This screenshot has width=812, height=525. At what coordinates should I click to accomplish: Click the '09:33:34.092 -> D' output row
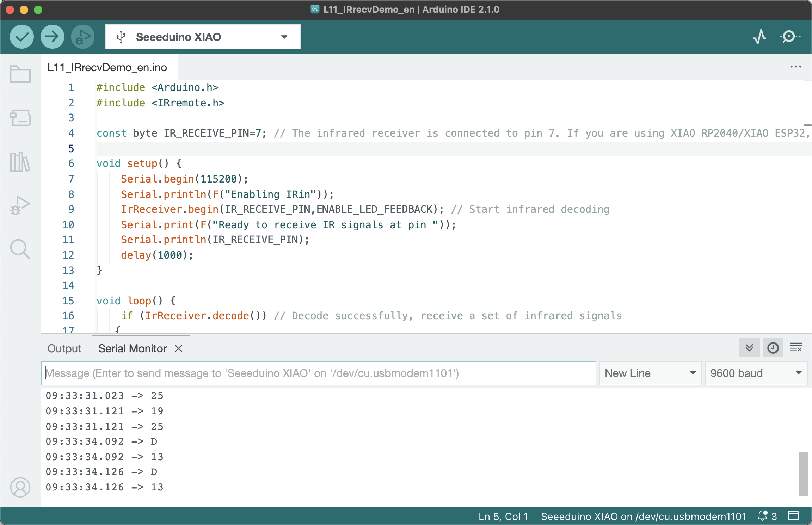[x=101, y=441]
